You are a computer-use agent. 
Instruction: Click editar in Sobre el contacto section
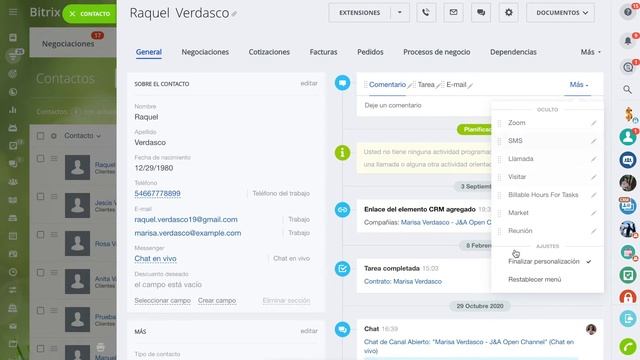coord(309,83)
